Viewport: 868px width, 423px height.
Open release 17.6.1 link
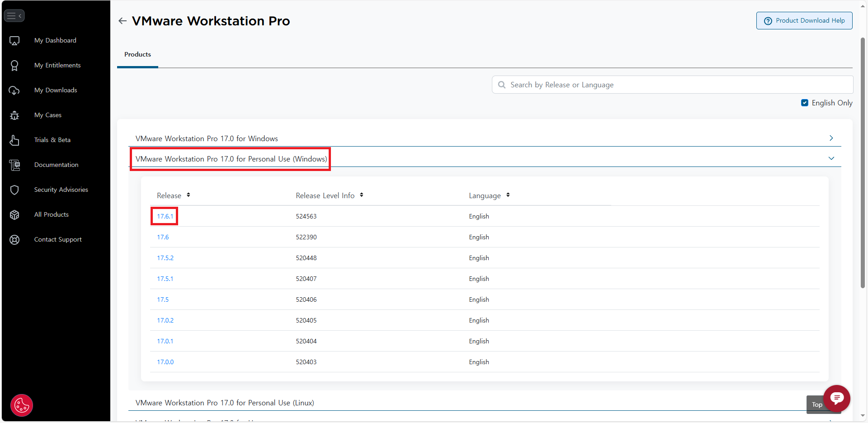point(165,216)
